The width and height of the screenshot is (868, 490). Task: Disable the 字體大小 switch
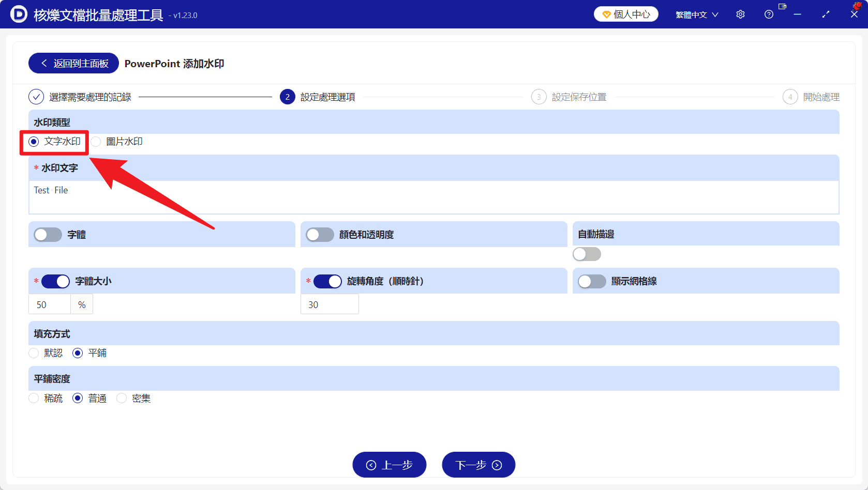point(55,281)
